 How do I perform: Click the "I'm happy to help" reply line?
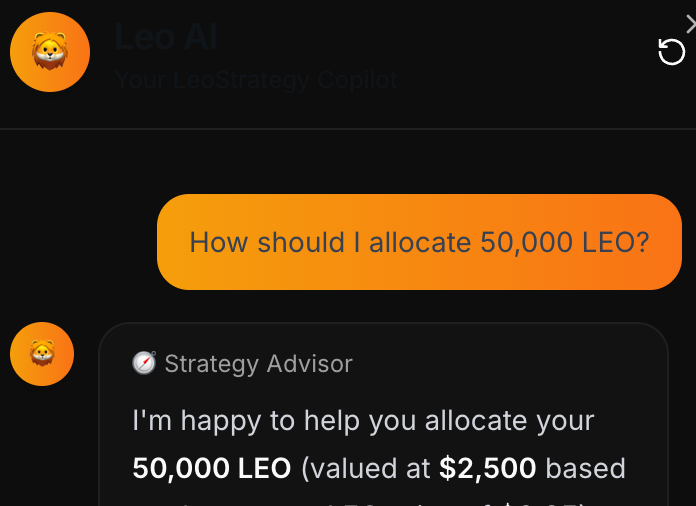pos(363,420)
